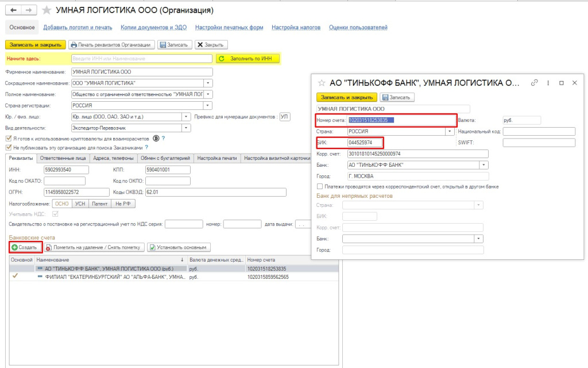Viewport: 588px width, 368px height.
Task: Select Не РФ taxation option
Action: (123, 204)
